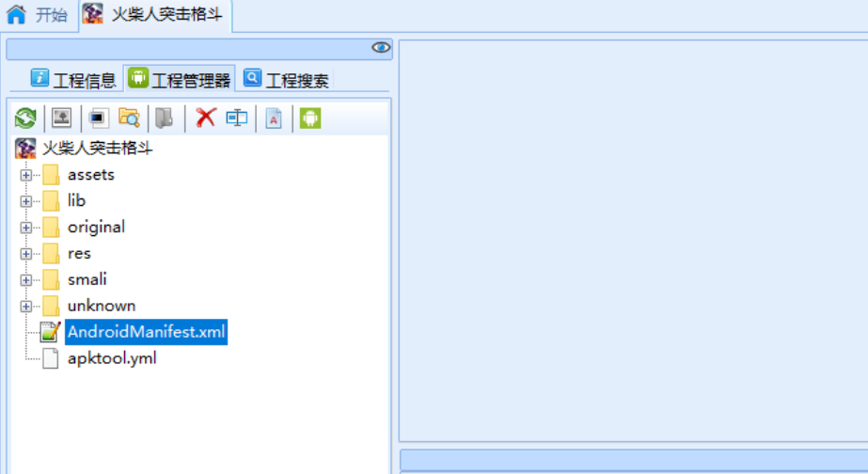Click AndroidManifest.xml file edit icon
This screenshot has width=868, height=474.
click(x=51, y=332)
